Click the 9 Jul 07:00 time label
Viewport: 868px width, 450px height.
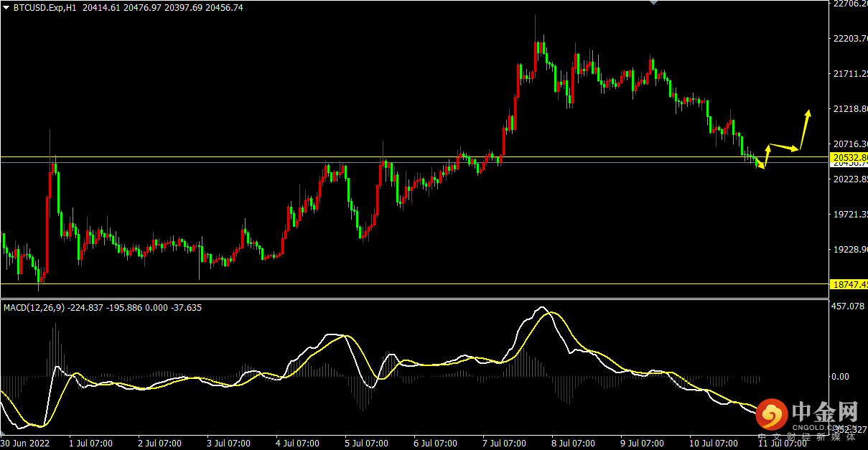pos(642,443)
